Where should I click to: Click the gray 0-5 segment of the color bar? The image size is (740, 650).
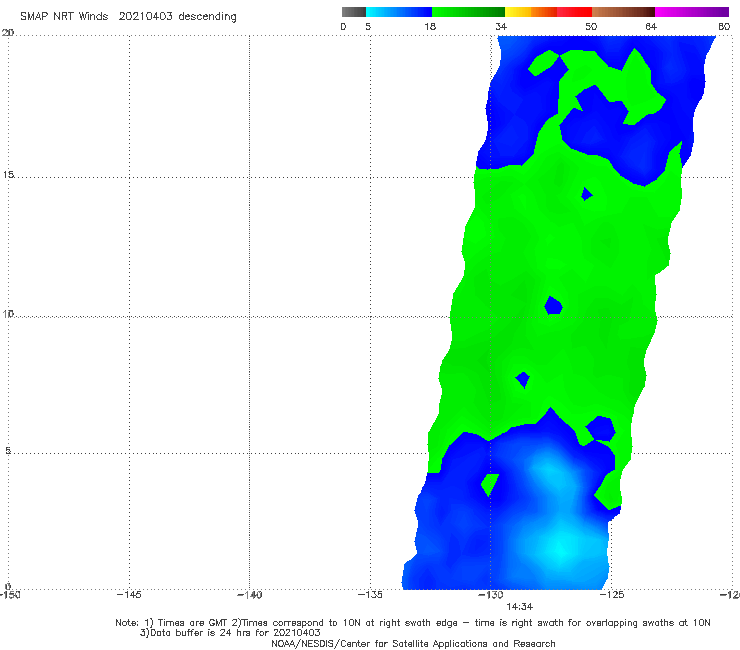click(x=354, y=12)
